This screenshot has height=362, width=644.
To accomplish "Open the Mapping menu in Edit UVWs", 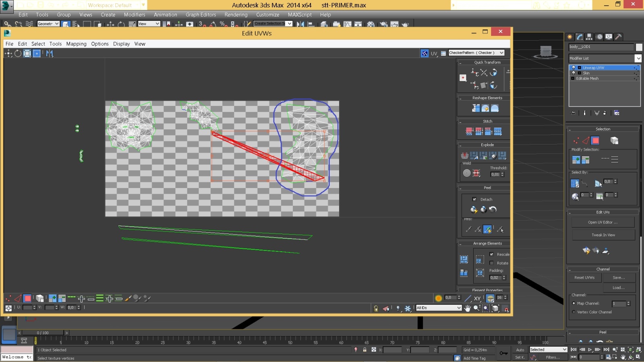I will click(76, 44).
